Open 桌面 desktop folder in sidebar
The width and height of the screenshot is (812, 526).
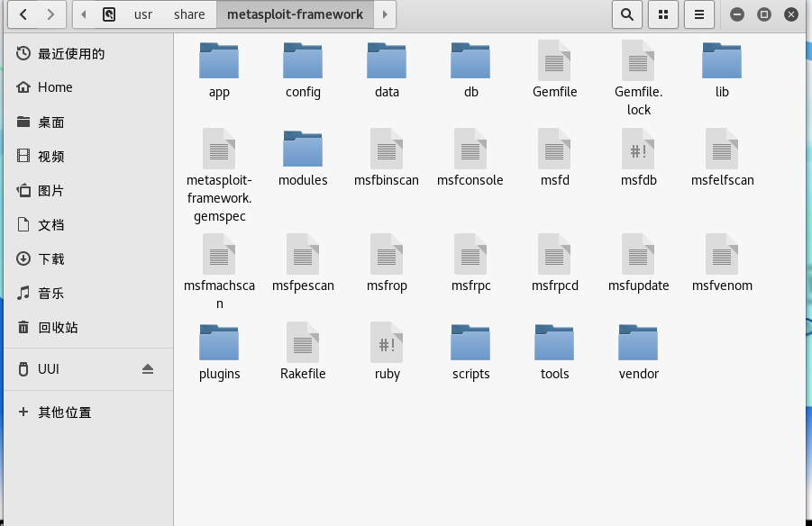pyautogui.click(x=88, y=122)
